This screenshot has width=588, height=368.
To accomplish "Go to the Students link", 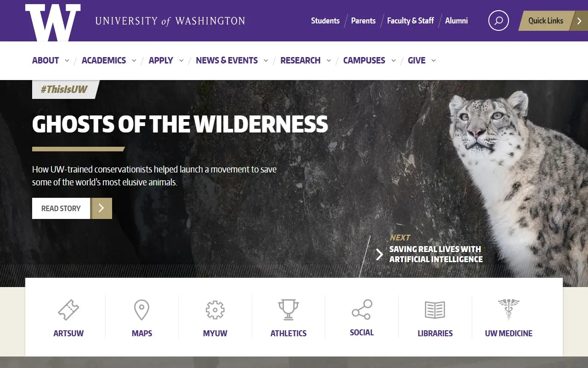I will [x=325, y=21].
